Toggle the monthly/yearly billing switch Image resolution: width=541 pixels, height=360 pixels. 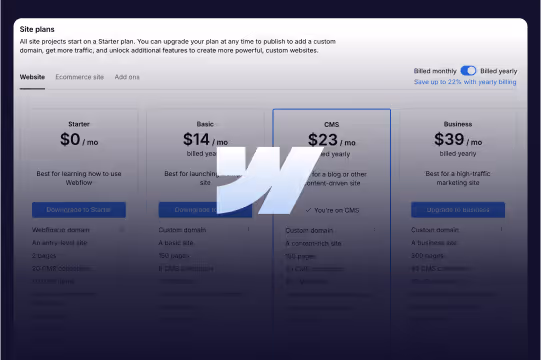(x=468, y=71)
